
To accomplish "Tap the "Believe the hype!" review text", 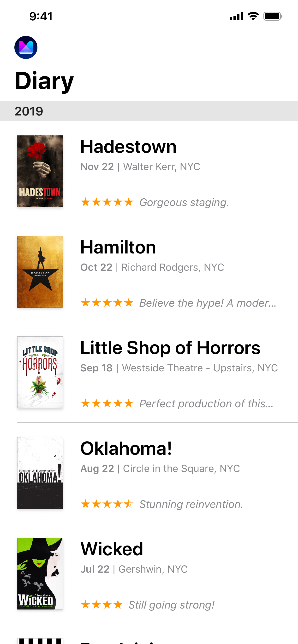I will click(x=208, y=303).
